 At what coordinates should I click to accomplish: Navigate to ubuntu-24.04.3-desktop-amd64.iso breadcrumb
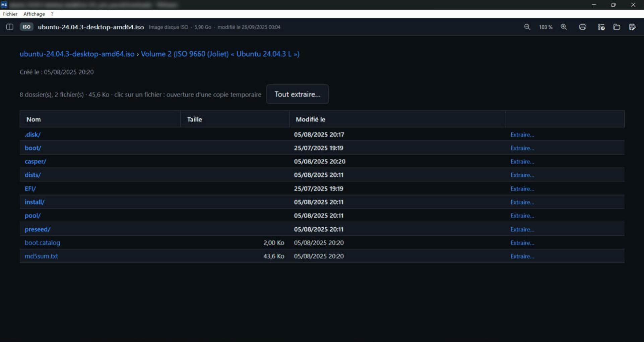77,54
